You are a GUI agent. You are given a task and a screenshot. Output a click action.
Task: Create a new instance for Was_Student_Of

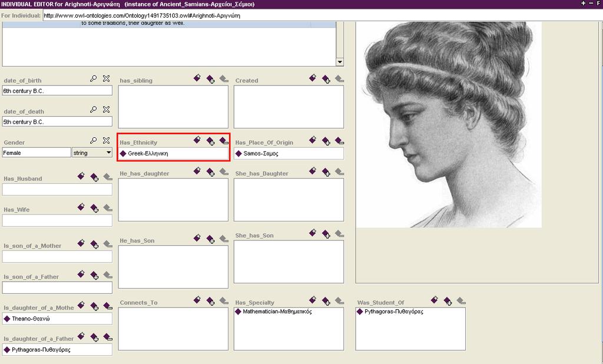434,300
